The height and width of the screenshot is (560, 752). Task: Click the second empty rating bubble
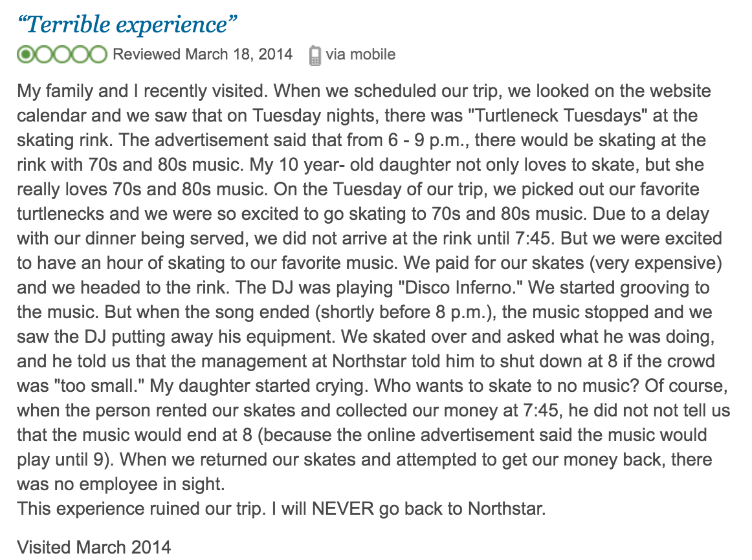pyautogui.click(x=43, y=54)
